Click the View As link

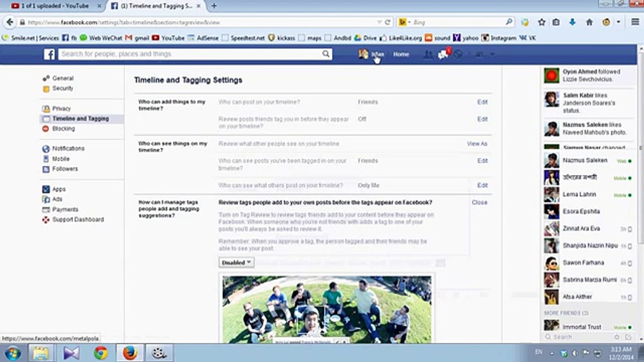(x=477, y=144)
